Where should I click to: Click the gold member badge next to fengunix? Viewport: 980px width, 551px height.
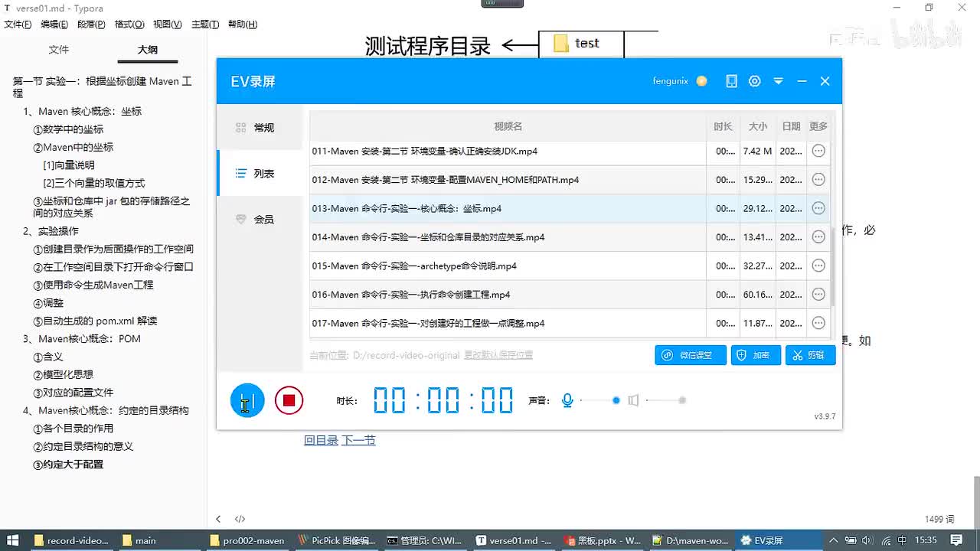[701, 81]
